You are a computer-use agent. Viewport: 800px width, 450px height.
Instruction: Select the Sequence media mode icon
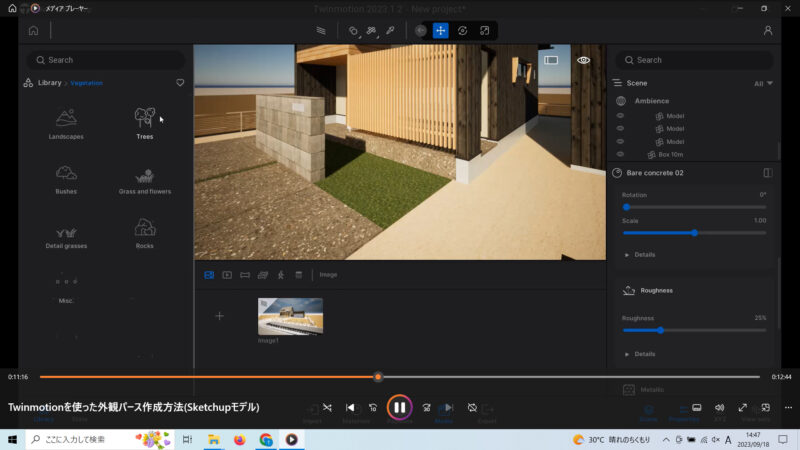coord(281,275)
